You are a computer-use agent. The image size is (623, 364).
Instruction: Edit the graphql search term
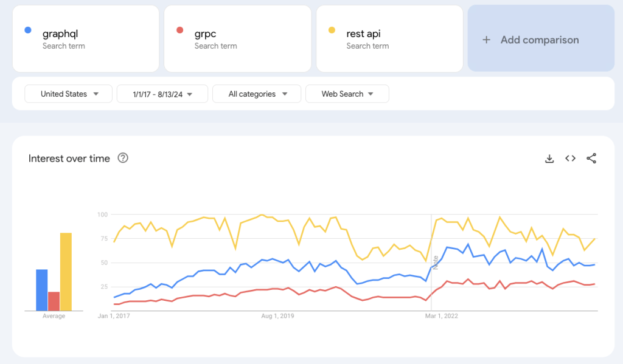tap(85, 39)
